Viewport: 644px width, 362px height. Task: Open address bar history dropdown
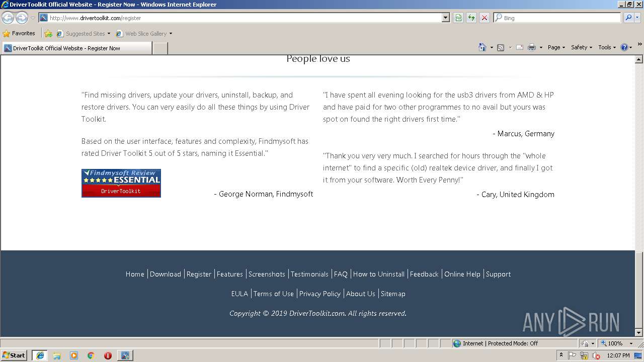445,18
